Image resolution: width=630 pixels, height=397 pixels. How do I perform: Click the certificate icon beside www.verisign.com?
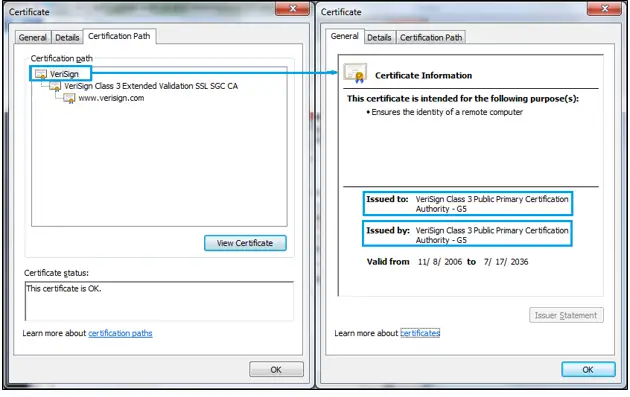tap(69, 98)
